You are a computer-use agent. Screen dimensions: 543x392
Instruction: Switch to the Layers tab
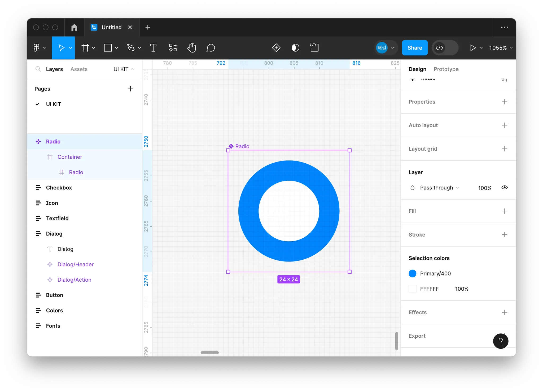(x=54, y=69)
